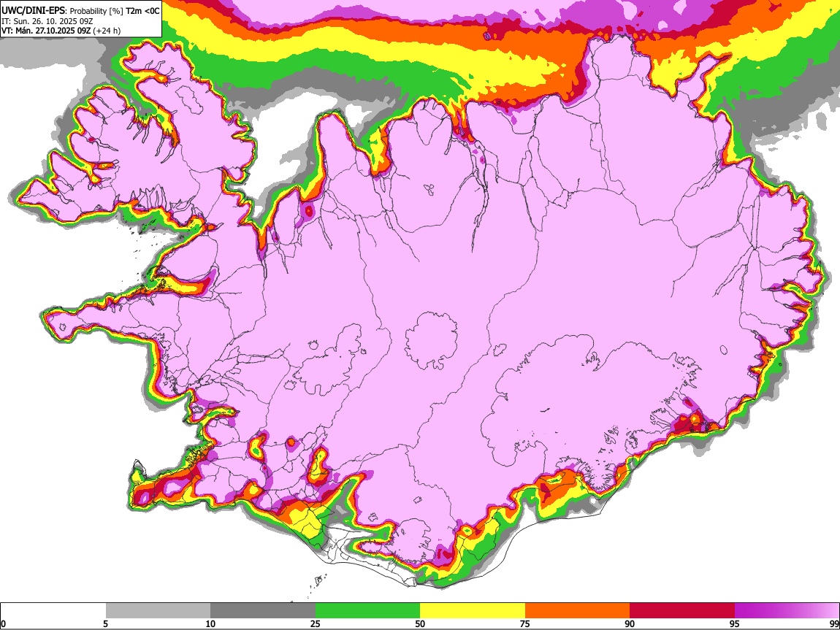Click the dark gray 10–25% legend swatch
840x630 pixels.
coord(263,610)
